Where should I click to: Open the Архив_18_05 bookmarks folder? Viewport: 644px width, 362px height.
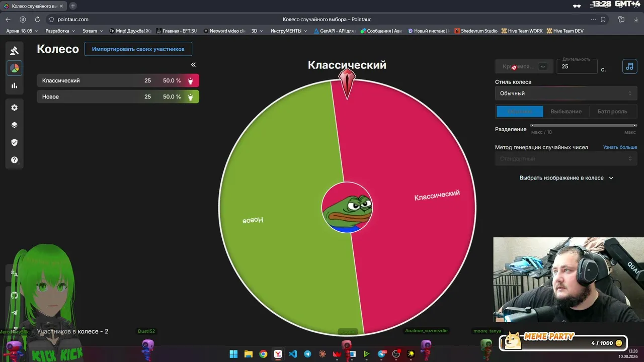[22, 31]
